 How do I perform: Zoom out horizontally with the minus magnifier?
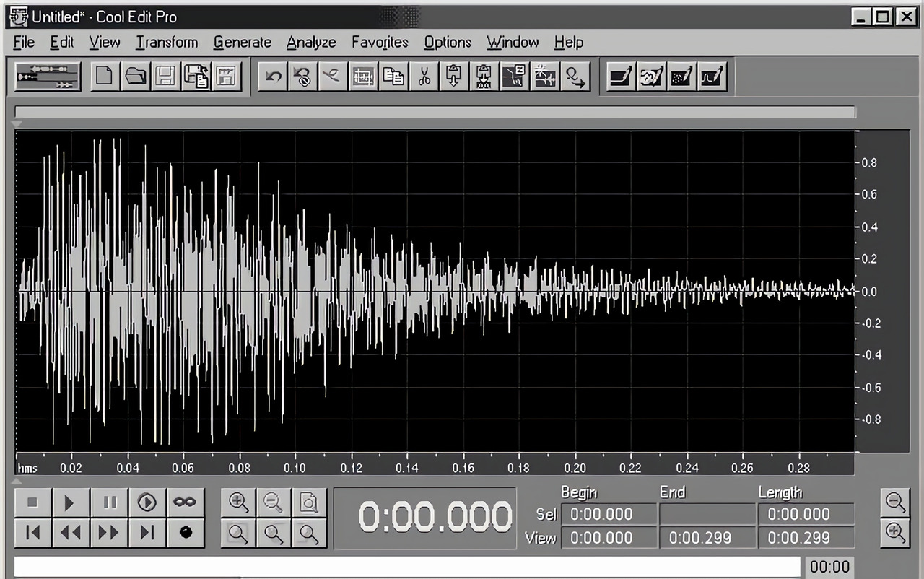(274, 502)
